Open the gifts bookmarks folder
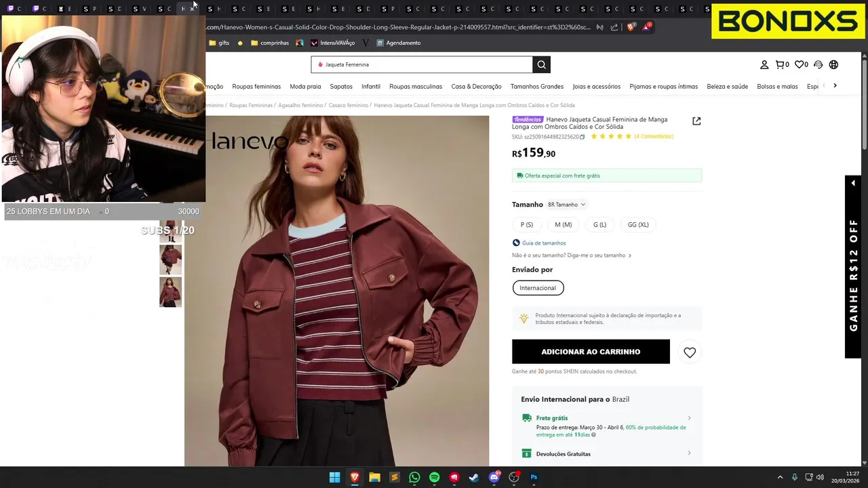 (219, 43)
